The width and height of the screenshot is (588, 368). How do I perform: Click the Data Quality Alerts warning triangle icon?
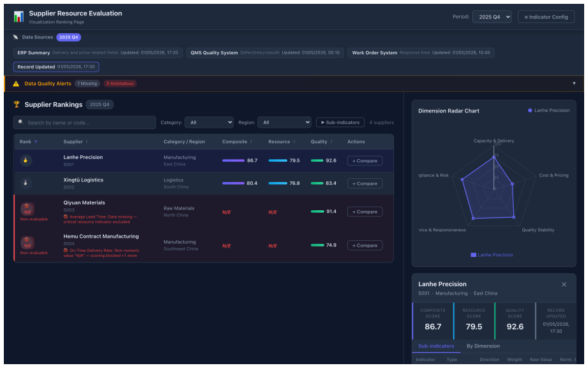point(16,84)
